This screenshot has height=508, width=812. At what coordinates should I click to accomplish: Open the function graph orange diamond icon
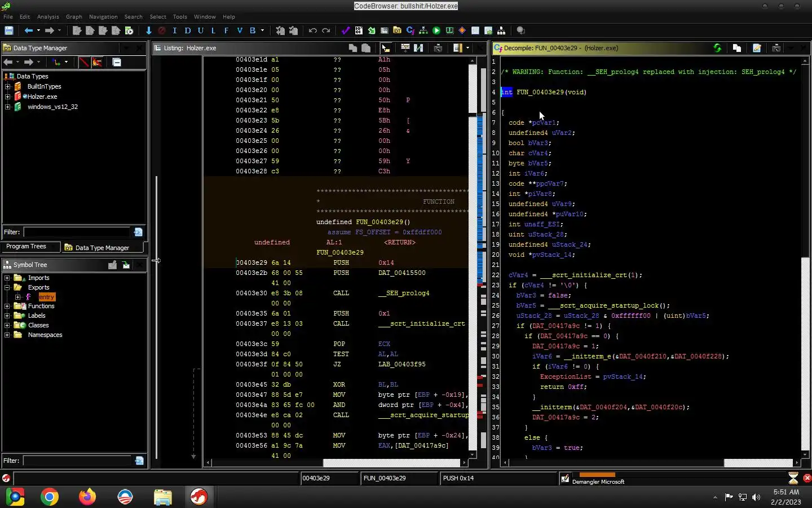[462, 30]
